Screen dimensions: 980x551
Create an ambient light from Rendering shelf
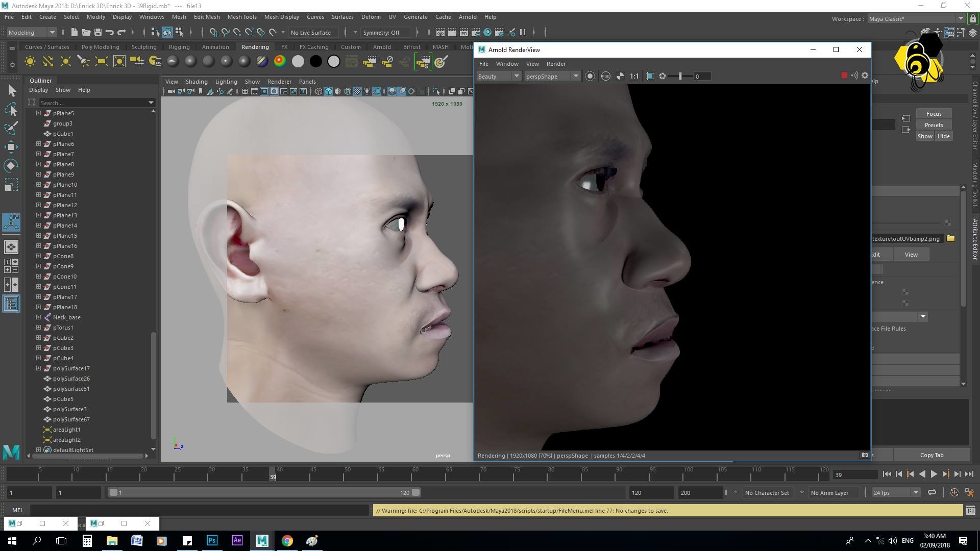point(30,62)
